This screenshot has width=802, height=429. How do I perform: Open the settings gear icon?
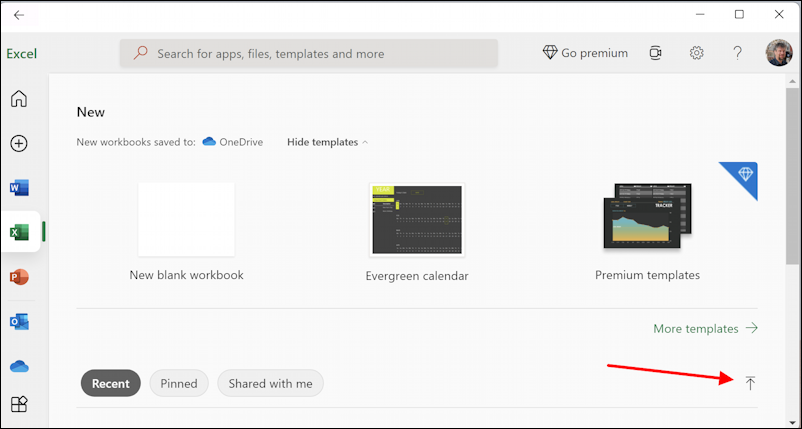pos(696,53)
